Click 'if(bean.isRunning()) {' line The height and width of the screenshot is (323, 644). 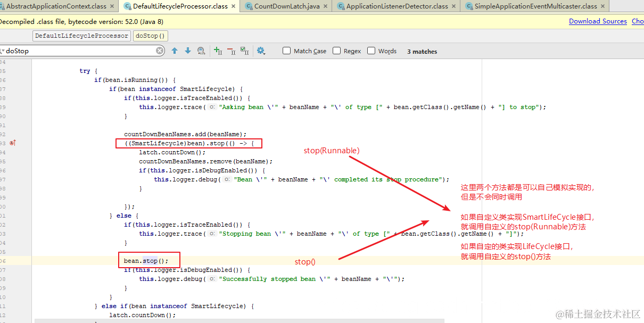[x=135, y=80]
